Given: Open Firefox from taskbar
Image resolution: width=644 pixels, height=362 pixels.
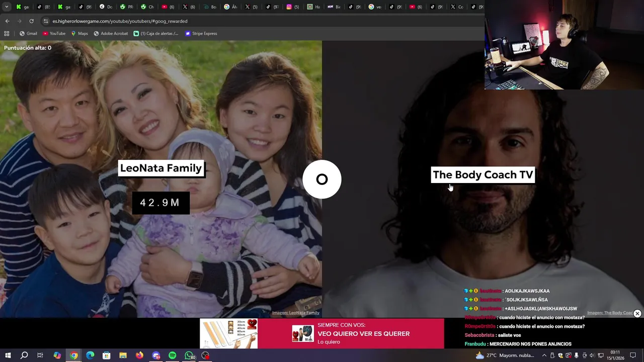Looking at the screenshot, I should (139, 355).
